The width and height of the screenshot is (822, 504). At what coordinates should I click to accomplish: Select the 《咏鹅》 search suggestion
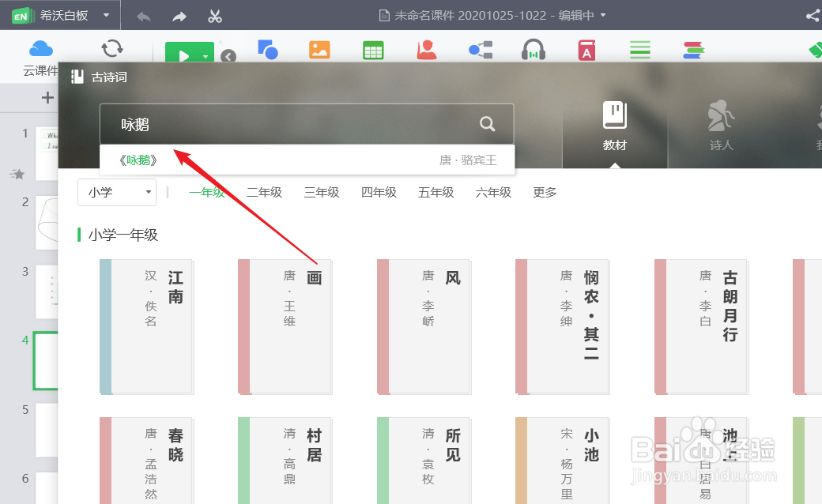click(307, 160)
